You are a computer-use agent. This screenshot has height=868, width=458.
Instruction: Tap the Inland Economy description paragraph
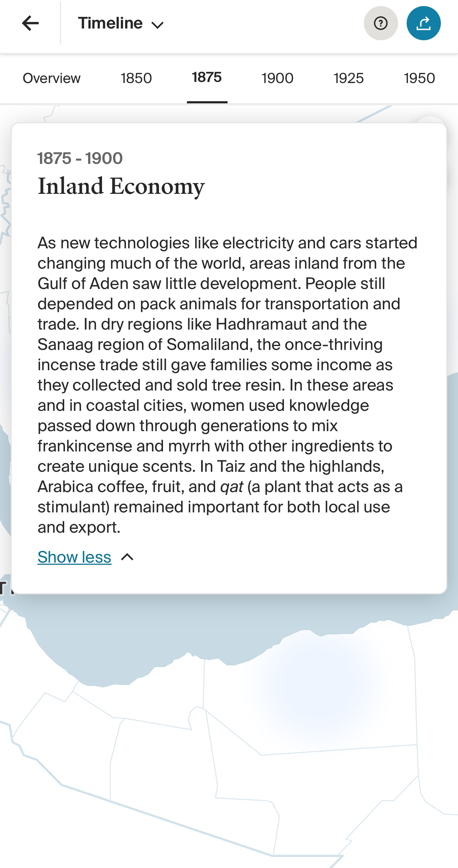[x=227, y=385]
